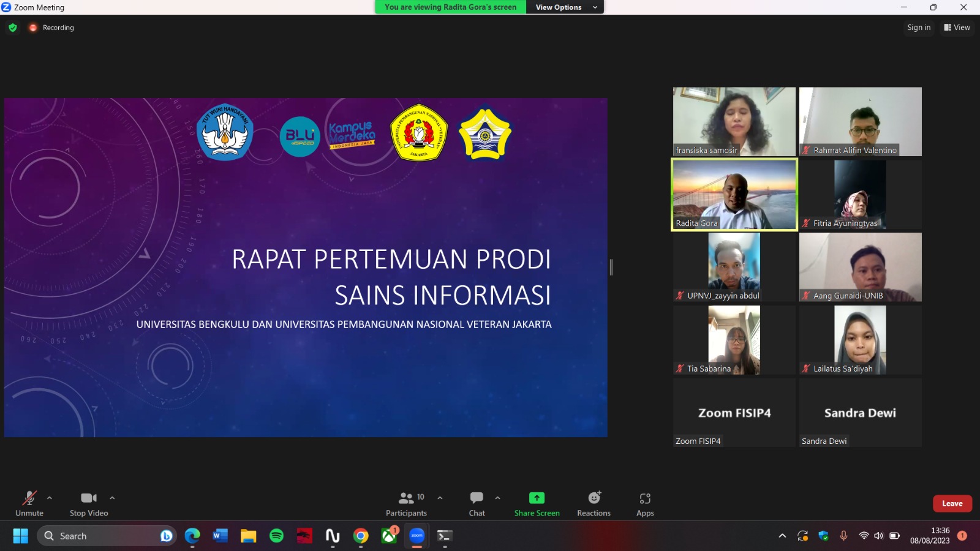Open the Apps panel
The width and height of the screenshot is (980, 551).
click(645, 504)
